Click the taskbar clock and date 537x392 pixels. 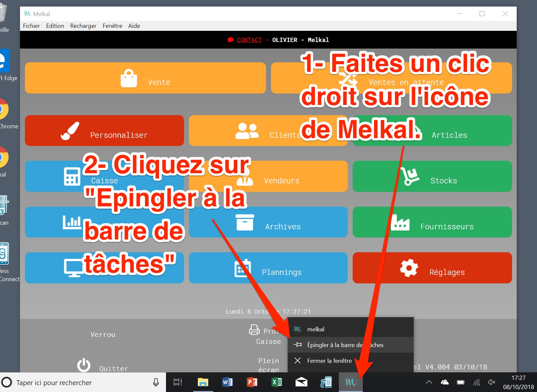519,382
